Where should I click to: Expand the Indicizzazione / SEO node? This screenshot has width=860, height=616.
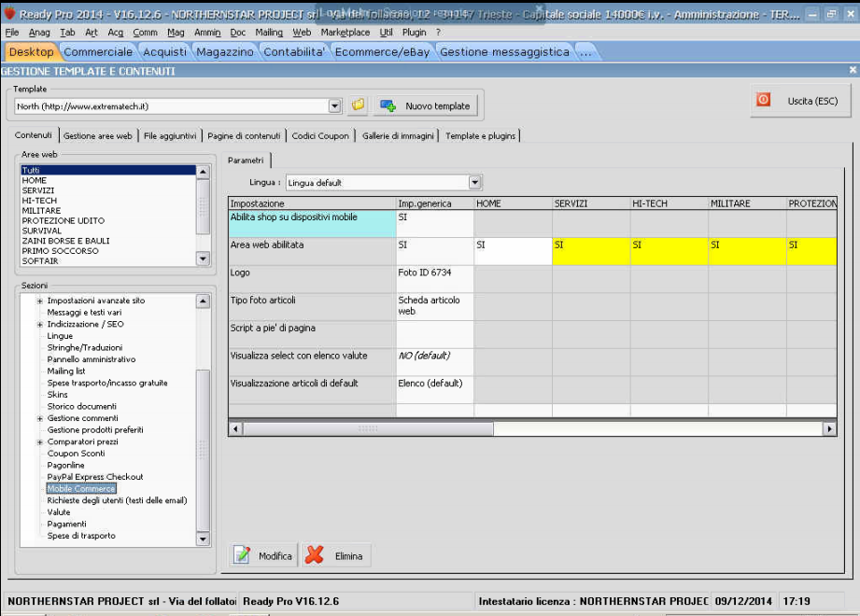point(39,325)
